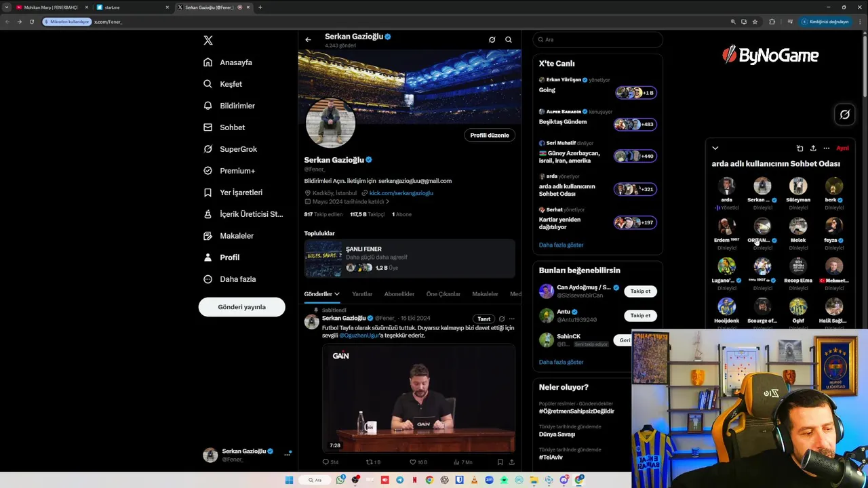This screenshot has height=488, width=868.
Task: Reply to the pinned post (514)
Action: tap(330, 462)
